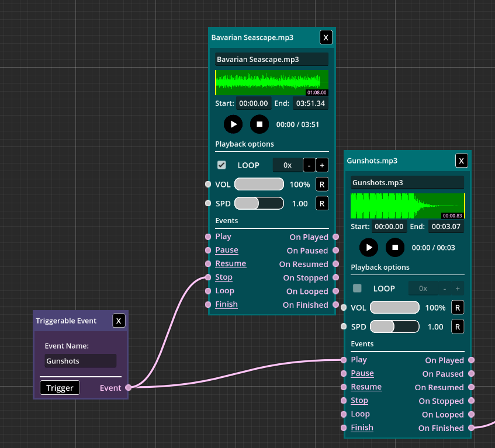
Task: Click the Gunshots.mp3 waveform display
Action: point(407,206)
